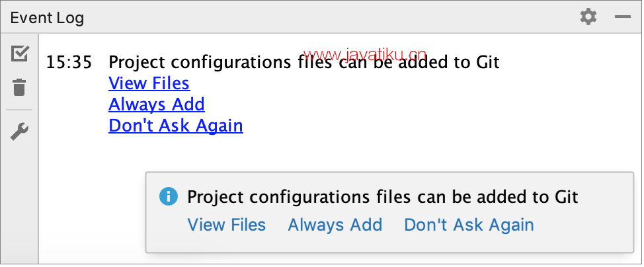The width and height of the screenshot is (644, 267).
Task: Open Event Log gear options menu
Action: pyautogui.click(x=588, y=17)
